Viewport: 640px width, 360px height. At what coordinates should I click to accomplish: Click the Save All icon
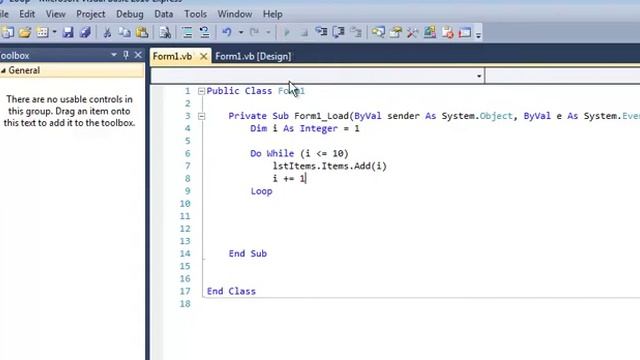85,32
